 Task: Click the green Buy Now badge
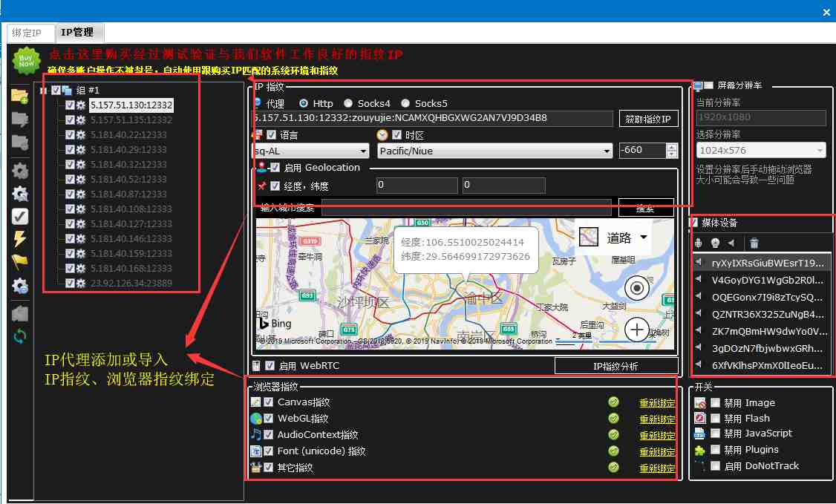click(x=25, y=61)
